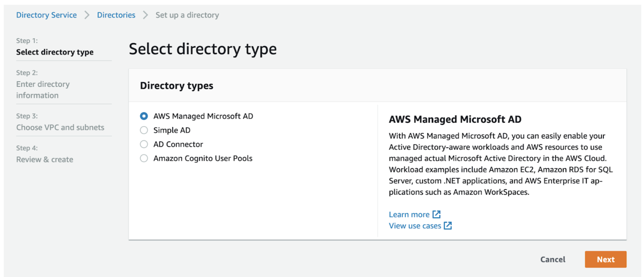Open Step 1 Select directory type

(x=55, y=52)
